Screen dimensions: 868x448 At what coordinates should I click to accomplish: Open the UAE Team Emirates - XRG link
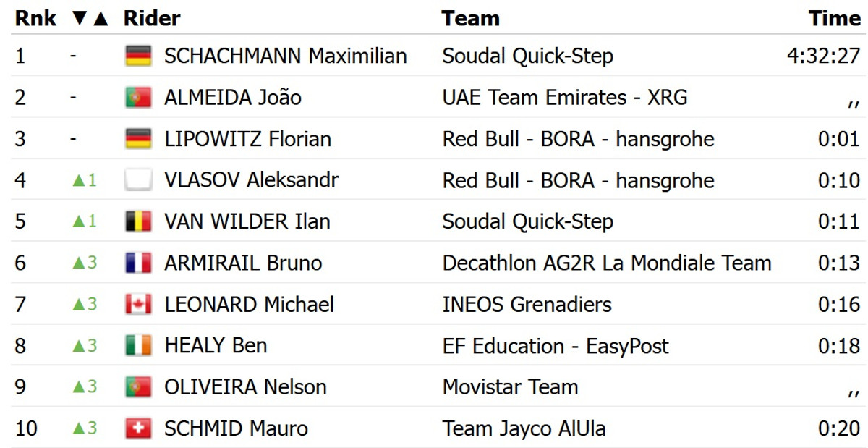tap(564, 97)
